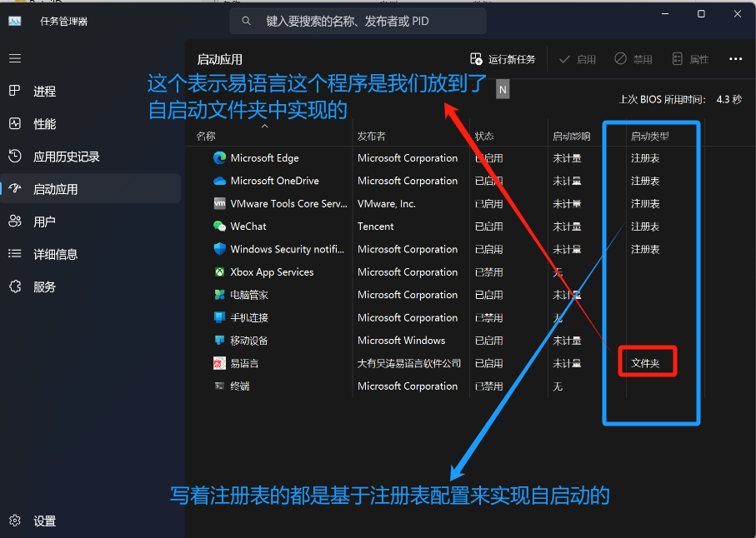Click the 易语言 icon
Viewport: 756px width, 538px height.
click(x=219, y=362)
